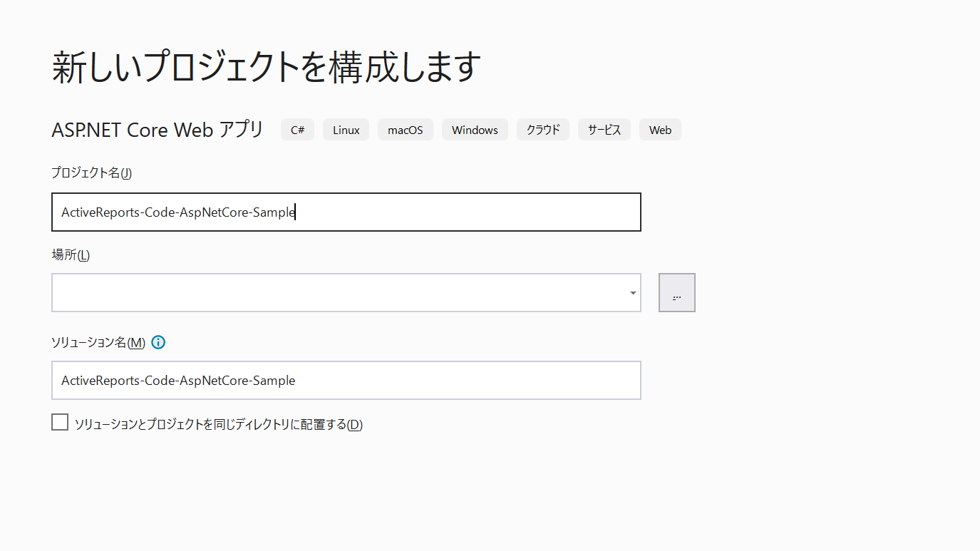
Task: Click the macOS tag
Action: pos(406,130)
